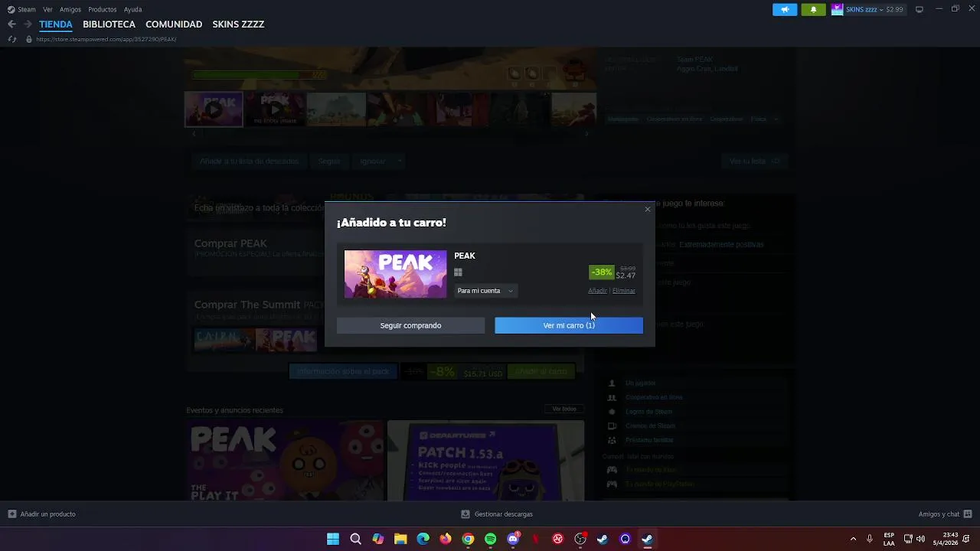Open Gestionar descargas
This screenshot has height=551, width=980.
pyautogui.click(x=503, y=514)
